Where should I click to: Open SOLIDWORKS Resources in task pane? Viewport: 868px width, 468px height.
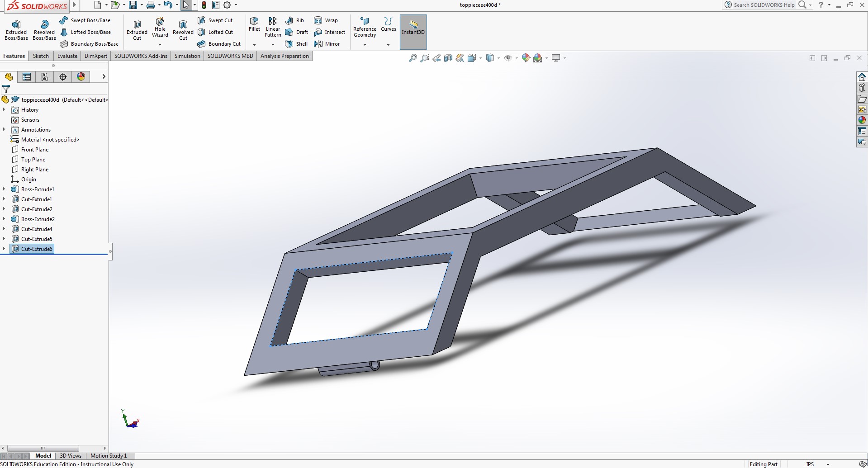tap(862, 77)
